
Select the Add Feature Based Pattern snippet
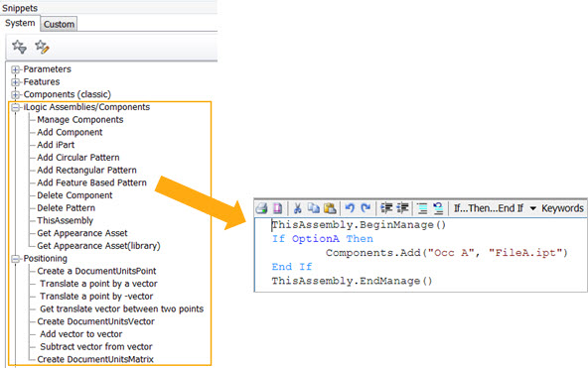click(91, 183)
